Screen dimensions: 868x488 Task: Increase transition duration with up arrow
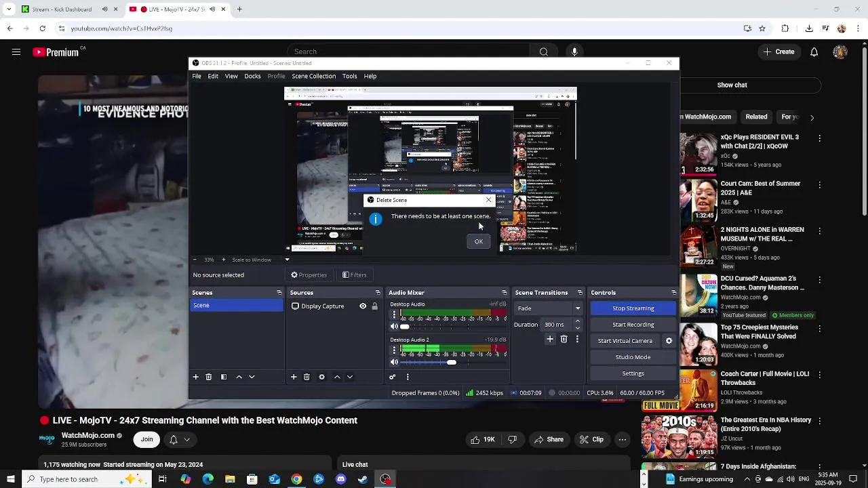(x=578, y=322)
